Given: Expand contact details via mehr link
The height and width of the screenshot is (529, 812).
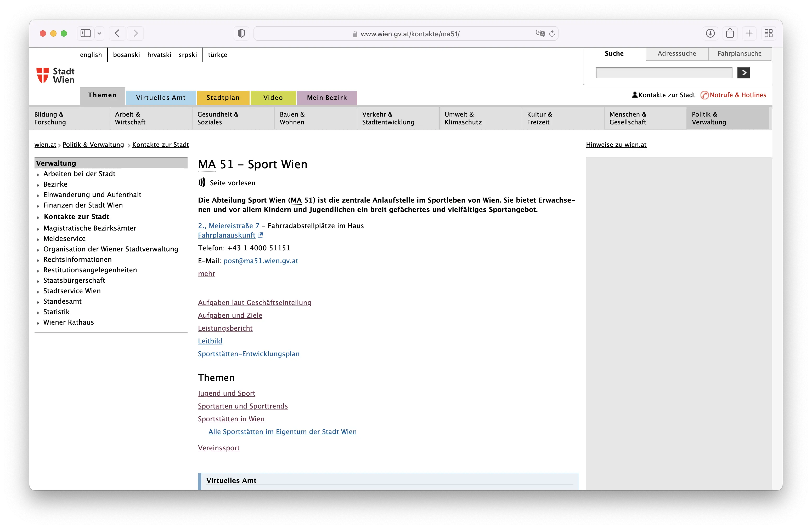Looking at the screenshot, I should click(206, 273).
